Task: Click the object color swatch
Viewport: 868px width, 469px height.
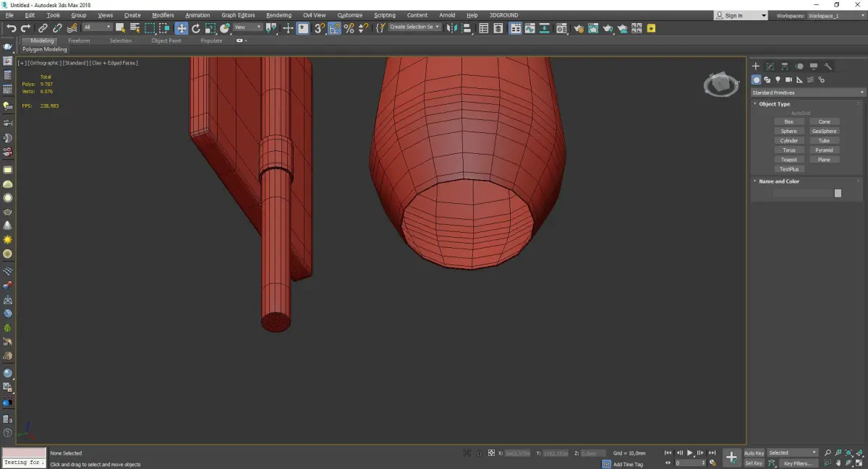Action: (838, 193)
